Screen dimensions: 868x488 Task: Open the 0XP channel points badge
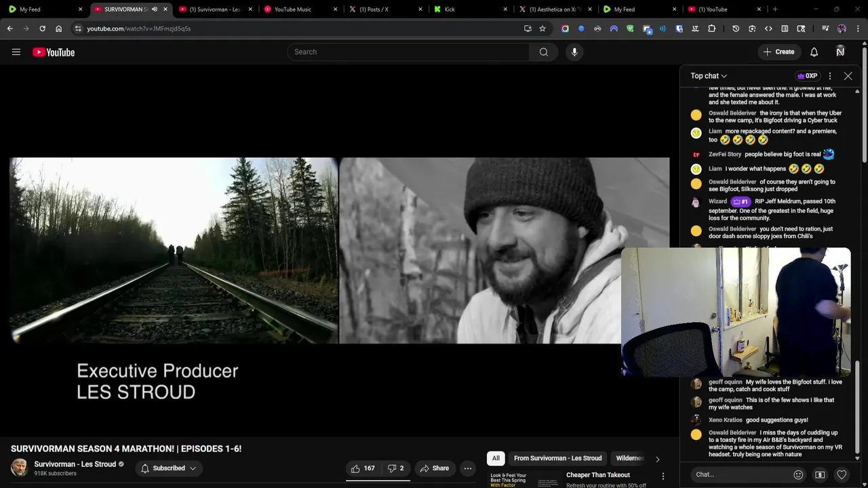click(x=807, y=76)
